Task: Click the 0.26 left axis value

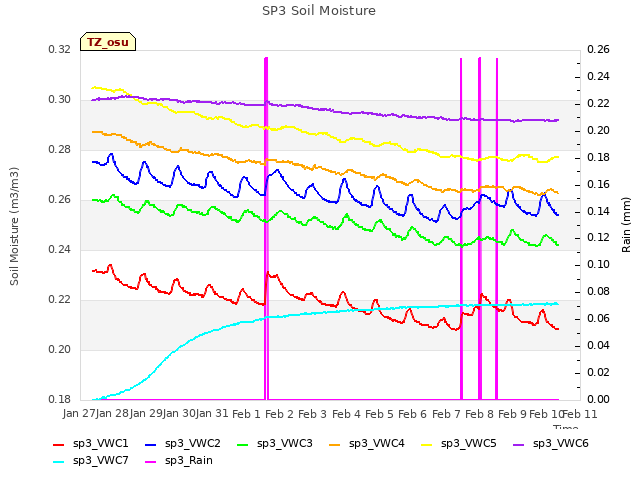Action: (60, 200)
